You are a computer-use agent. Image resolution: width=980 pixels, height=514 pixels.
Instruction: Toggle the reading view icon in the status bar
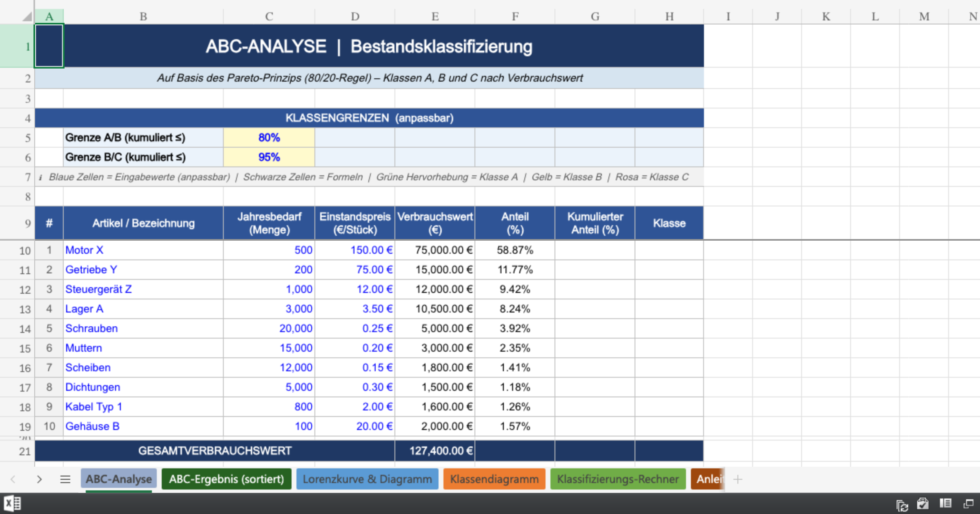[x=945, y=503]
